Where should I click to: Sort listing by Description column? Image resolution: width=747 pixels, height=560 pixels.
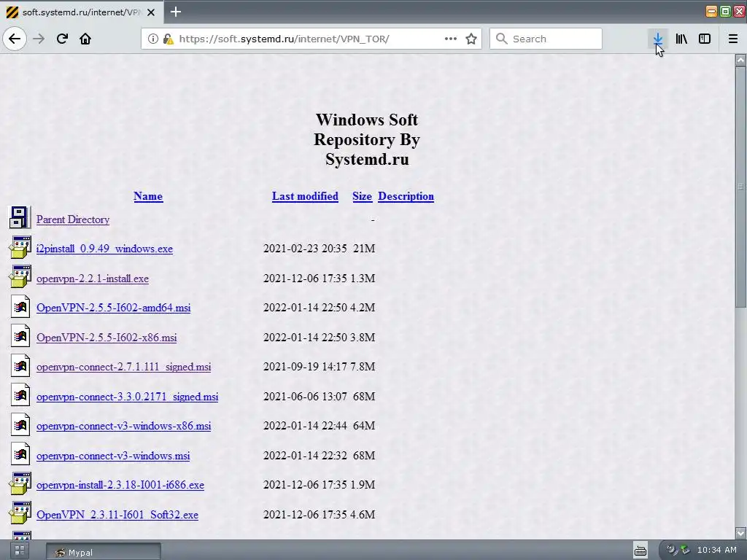tap(406, 196)
